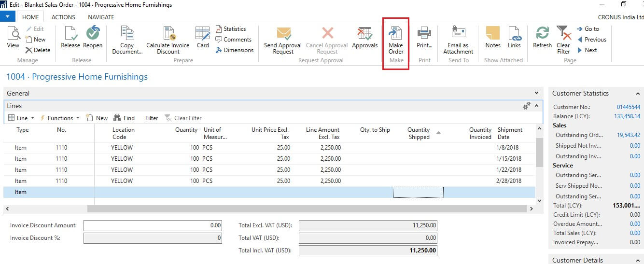Viewport: 644px width, 264px height.
Task: Release the blanket sales order
Action: tap(70, 34)
